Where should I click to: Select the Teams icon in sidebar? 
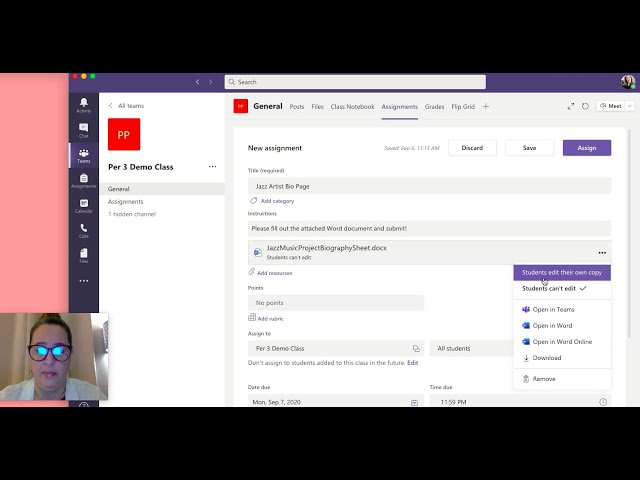tap(84, 156)
